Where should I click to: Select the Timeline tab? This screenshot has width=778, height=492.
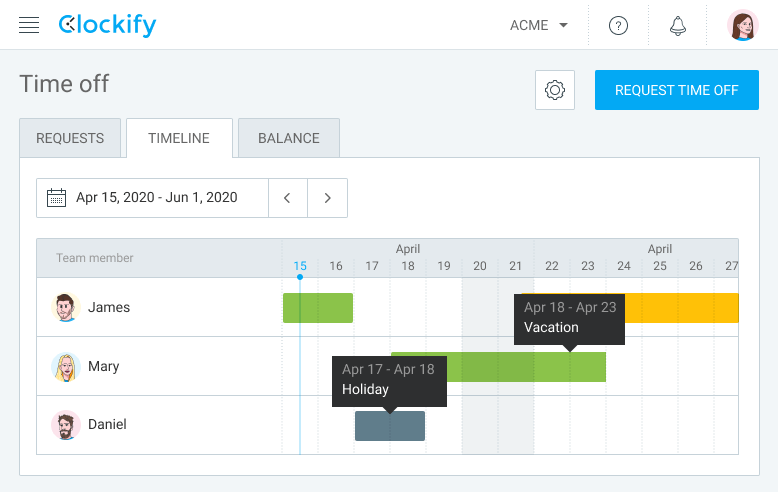[179, 139]
